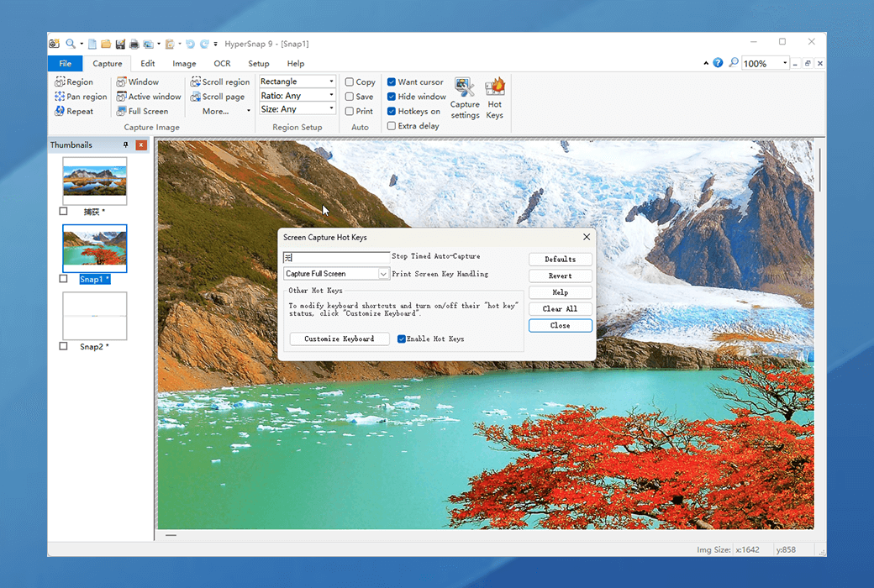The height and width of the screenshot is (588, 874).
Task: Start a Region capture
Action: pyautogui.click(x=74, y=82)
